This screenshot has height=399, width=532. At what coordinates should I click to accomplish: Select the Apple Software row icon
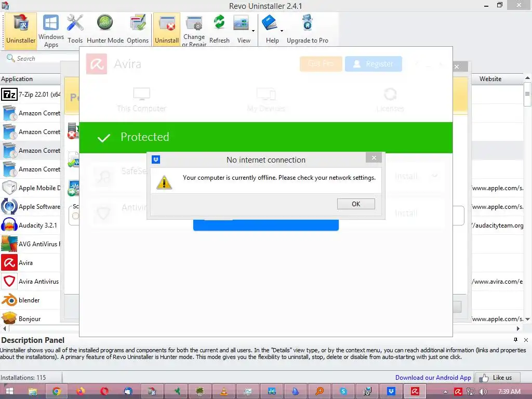pos(9,206)
